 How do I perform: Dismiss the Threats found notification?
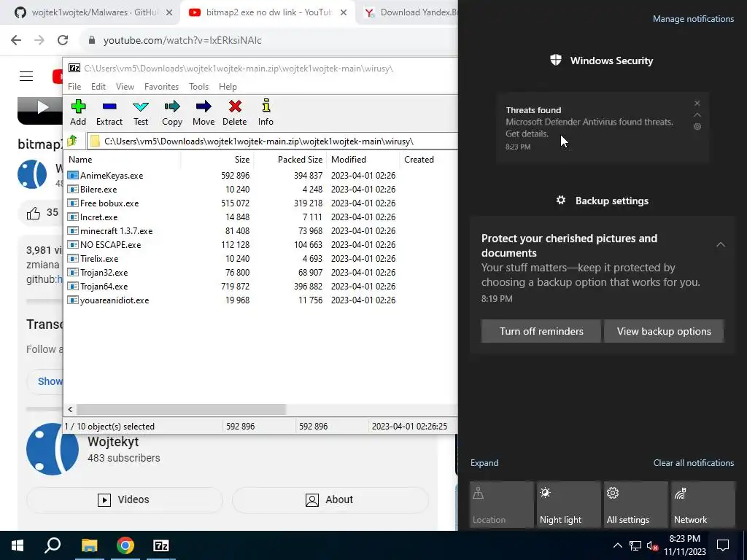point(697,104)
